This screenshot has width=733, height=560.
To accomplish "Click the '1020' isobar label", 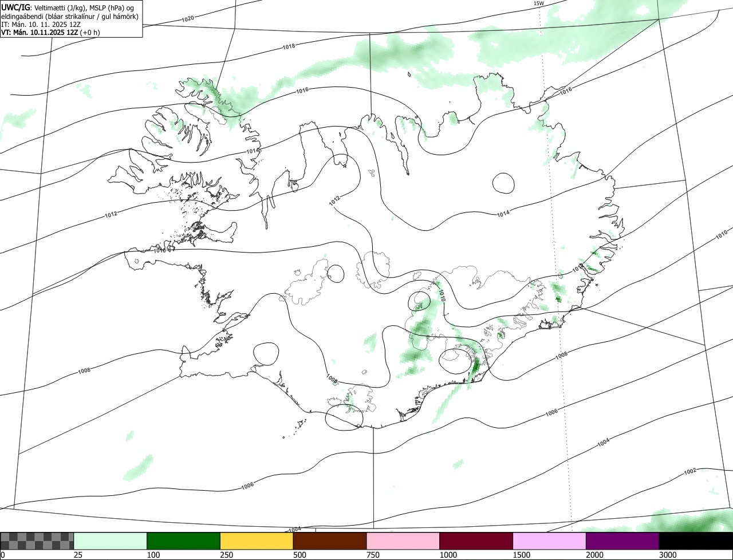I will pos(187,18).
